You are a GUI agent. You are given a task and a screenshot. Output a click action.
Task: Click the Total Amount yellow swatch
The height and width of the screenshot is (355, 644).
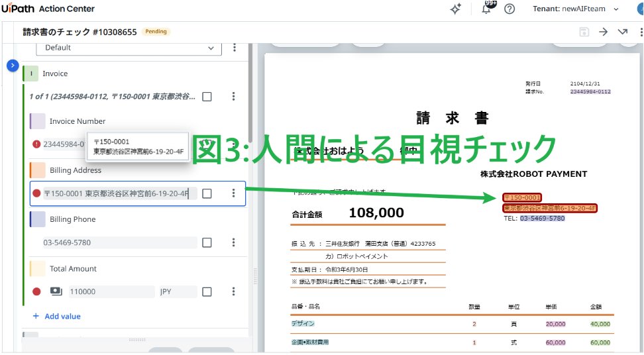(x=37, y=268)
